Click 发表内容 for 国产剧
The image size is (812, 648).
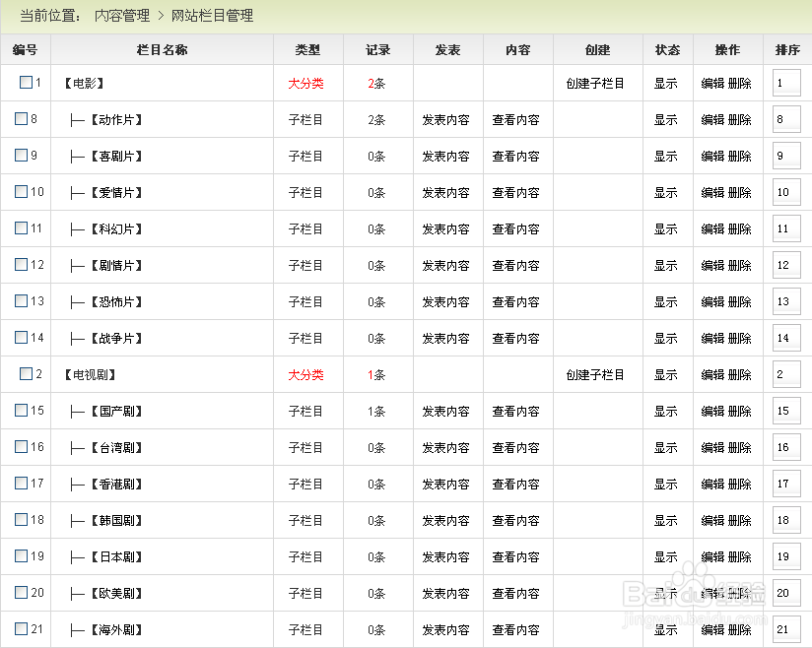[x=445, y=412]
